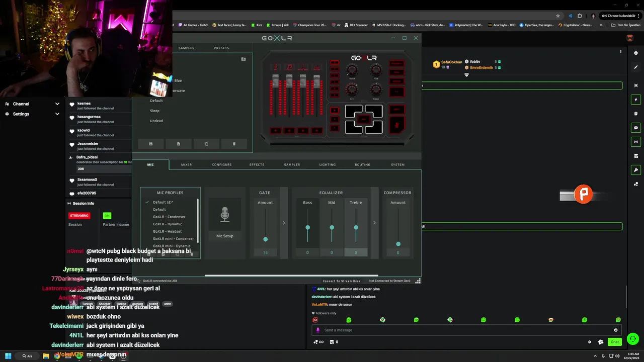This screenshot has height=362, width=644.
Task: Click the camera snapshot icon in profiles panel
Action: coord(244,59)
